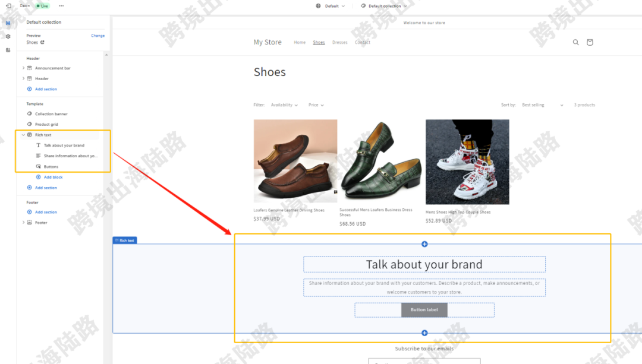Click Successful Mens Loafers Business Dress Shoes title
642x364 pixels.
(376, 212)
